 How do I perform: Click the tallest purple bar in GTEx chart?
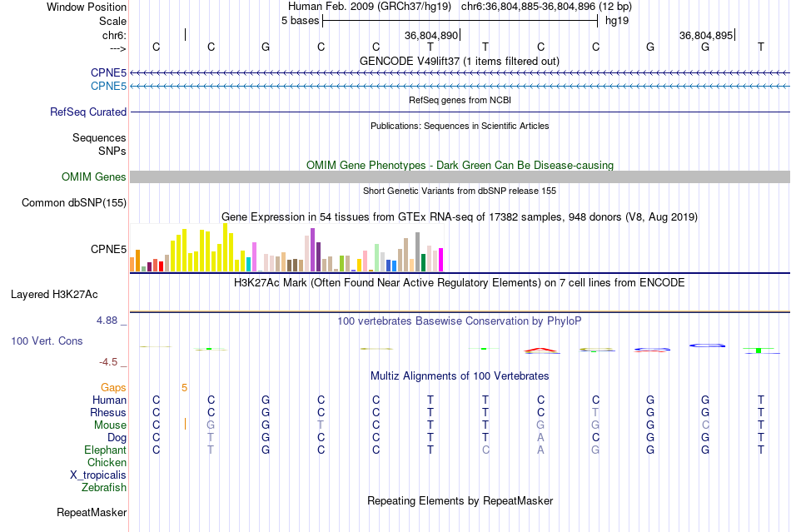point(313,250)
